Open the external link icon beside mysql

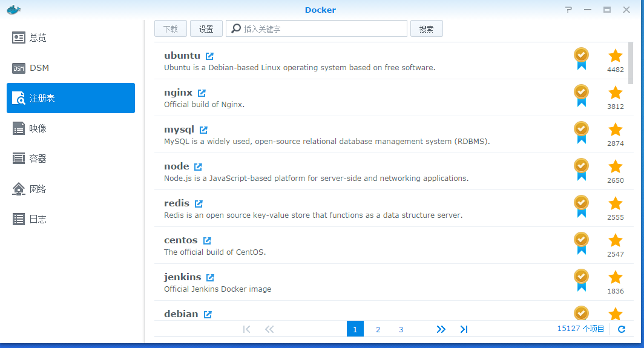click(203, 130)
